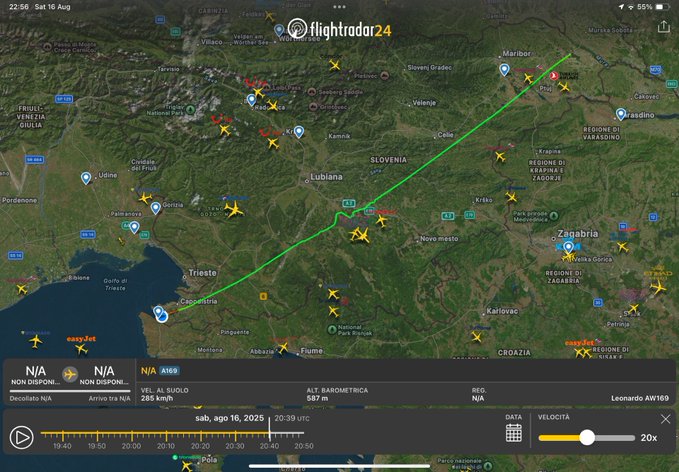Tap the airport pin near Udine
The height and width of the screenshot is (472, 679).
click(86, 178)
